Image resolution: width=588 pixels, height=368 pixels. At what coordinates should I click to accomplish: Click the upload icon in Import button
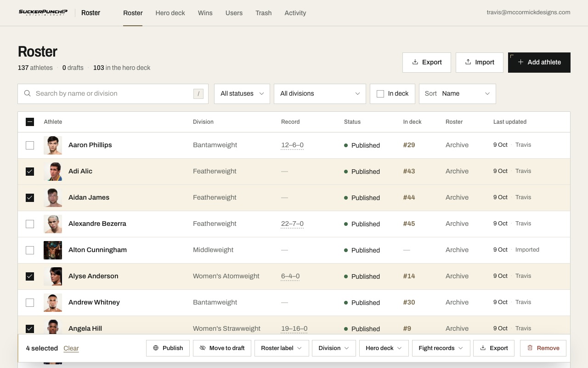[468, 62]
